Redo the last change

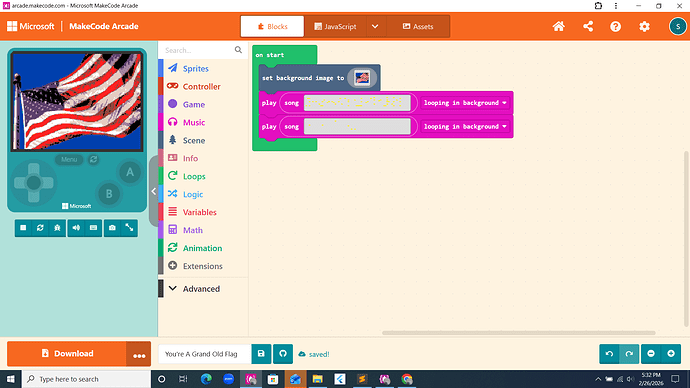629,354
